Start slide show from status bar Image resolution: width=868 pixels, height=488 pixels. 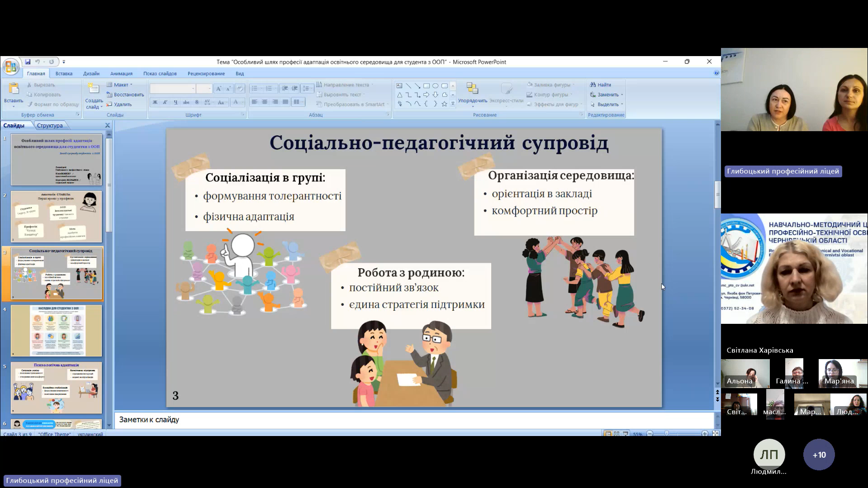[625, 434]
